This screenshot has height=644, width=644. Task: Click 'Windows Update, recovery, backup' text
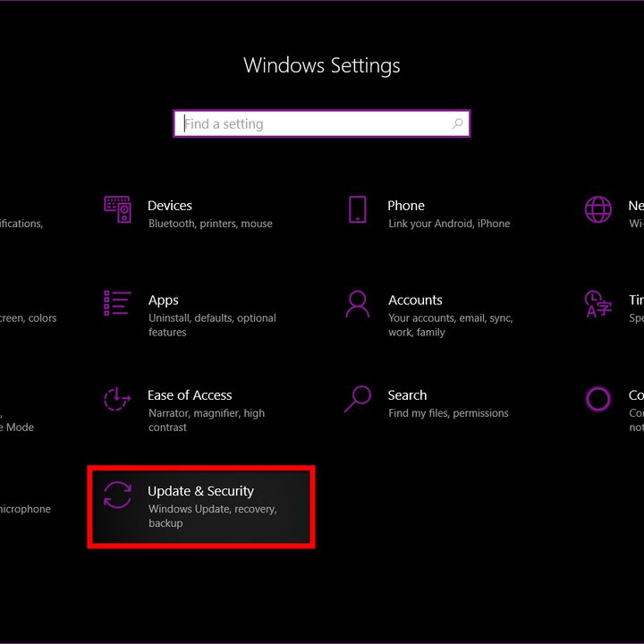pyautogui.click(x=212, y=515)
